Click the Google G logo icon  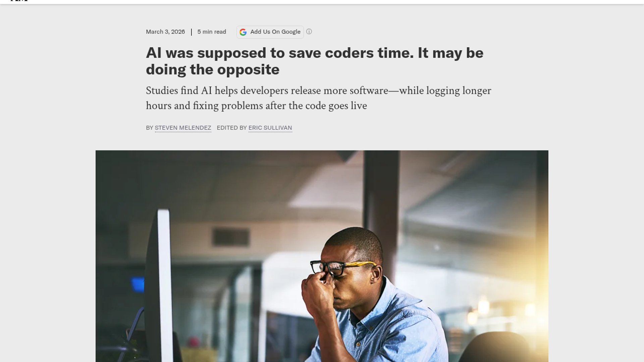tap(243, 32)
